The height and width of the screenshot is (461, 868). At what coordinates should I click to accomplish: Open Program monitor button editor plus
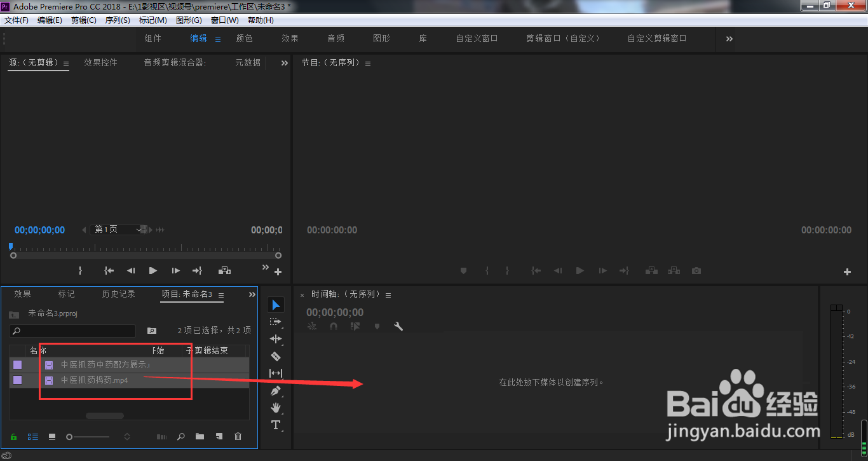click(847, 272)
